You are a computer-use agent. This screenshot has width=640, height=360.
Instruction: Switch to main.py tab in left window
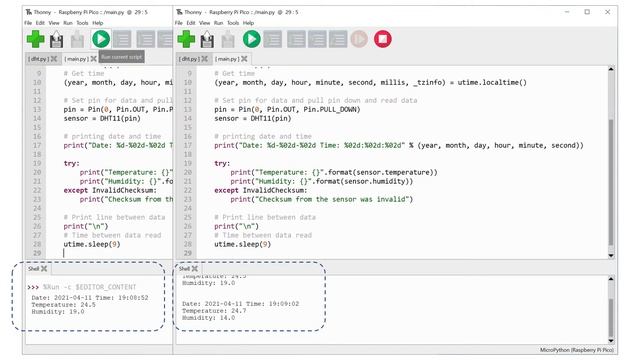click(x=76, y=59)
